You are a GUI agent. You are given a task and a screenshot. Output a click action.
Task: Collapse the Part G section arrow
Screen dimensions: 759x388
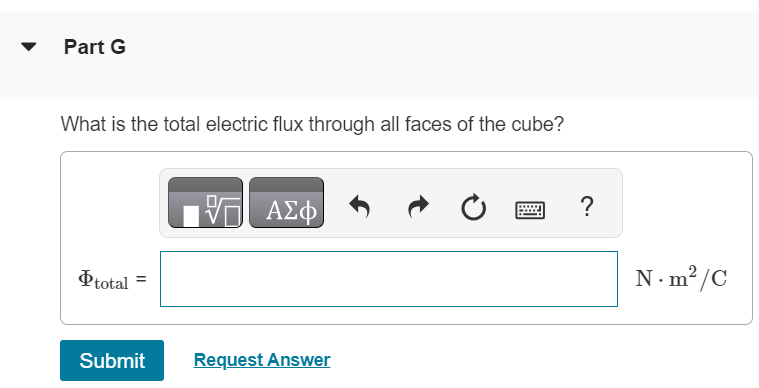[29, 47]
